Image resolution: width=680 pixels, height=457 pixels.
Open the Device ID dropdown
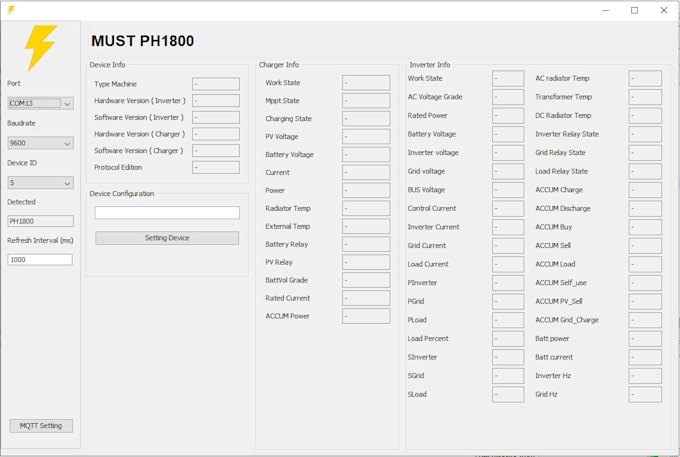click(x=40, y=183)
